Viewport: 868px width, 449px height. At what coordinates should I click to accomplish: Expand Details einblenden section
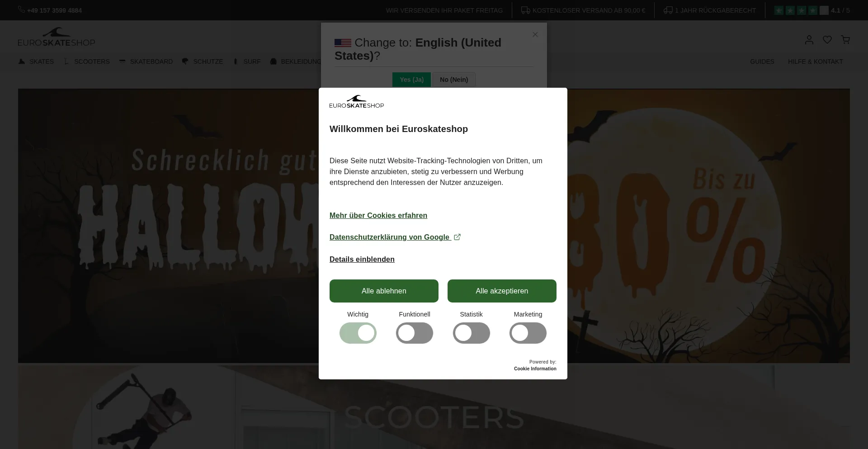(x=362, y=259)
